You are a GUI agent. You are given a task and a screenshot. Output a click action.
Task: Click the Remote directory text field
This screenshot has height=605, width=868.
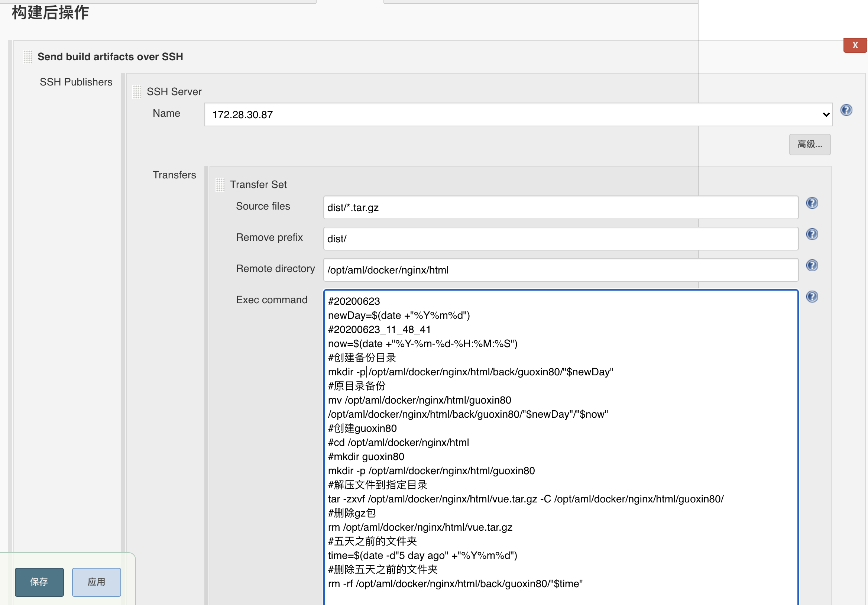pyautogui.click(x=560, y=270)
